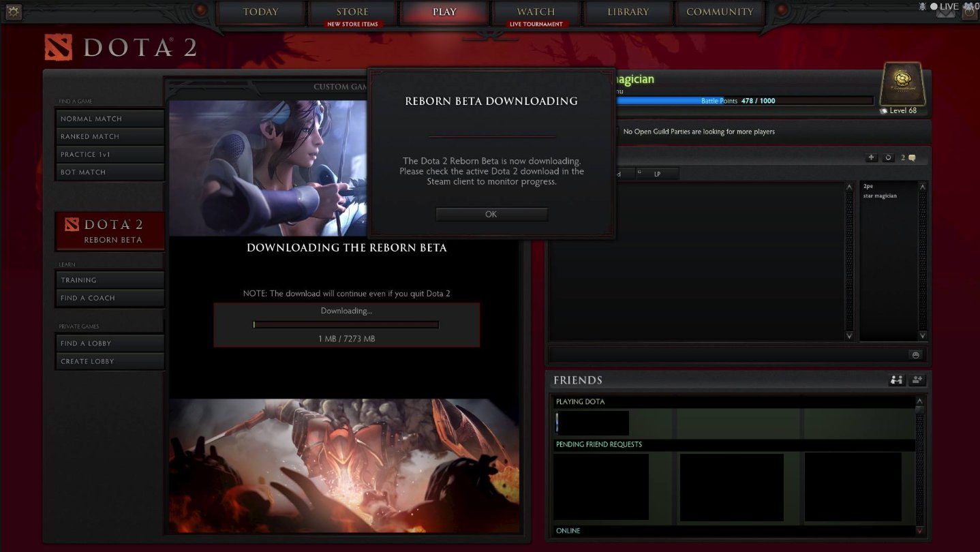
Task: Click the chat message input field
Action: coord(728,354)
